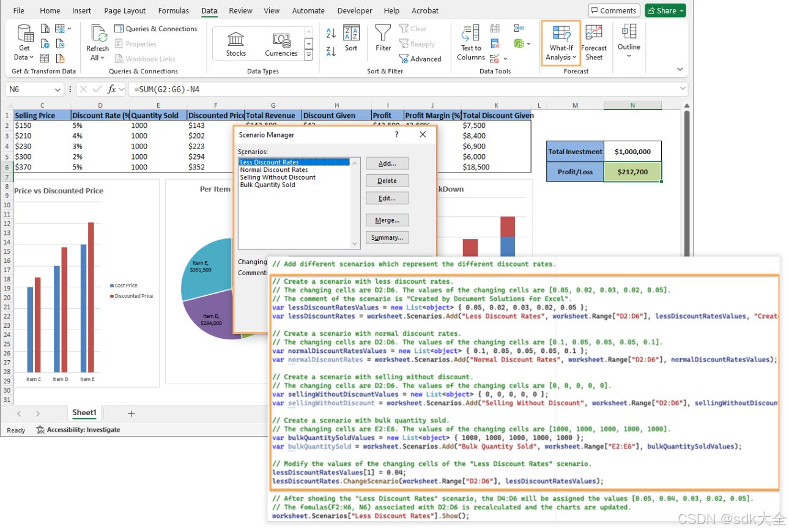The width and height of the screenshot is (789, 532).
Task: Click the Flash Fill icon
Action: 495,29
